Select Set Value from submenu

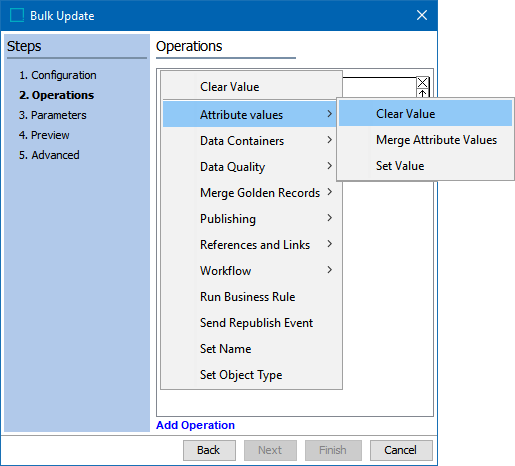point(425,166)
